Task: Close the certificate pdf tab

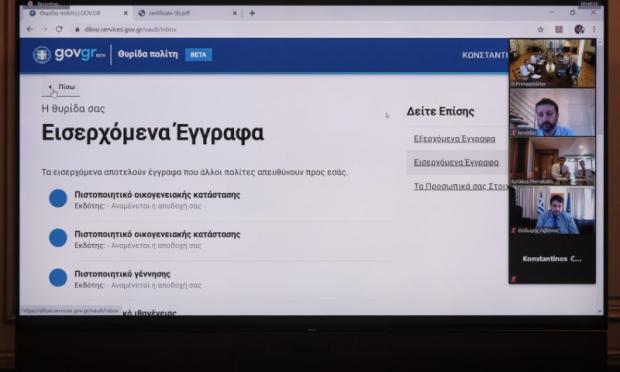Action: click(235, 13)
